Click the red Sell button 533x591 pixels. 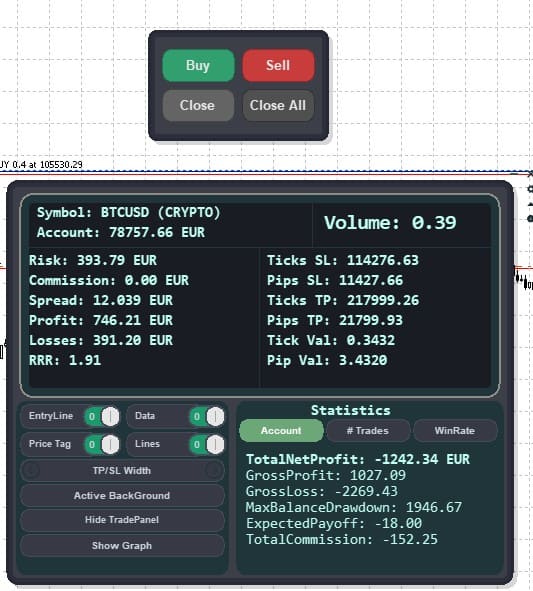pyautogui.click(x=278, y=66)
